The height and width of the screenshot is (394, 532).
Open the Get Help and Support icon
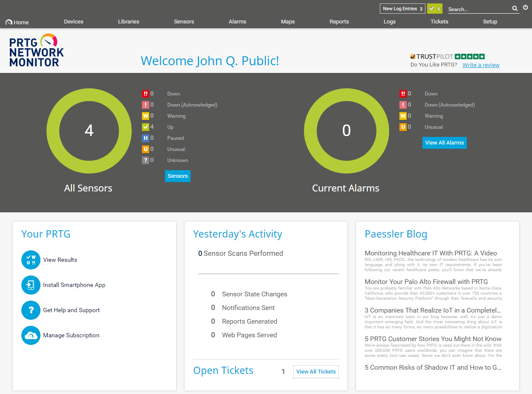pyautogui.click(x=31, y=310)
